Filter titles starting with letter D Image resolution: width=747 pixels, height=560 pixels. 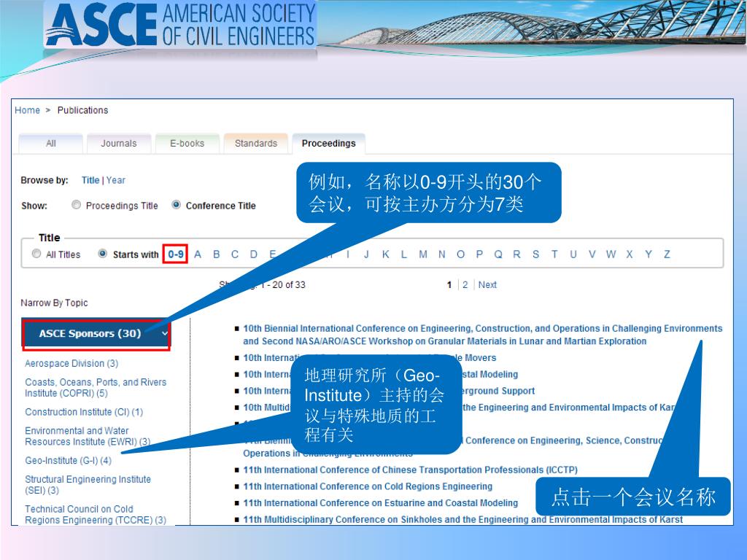(253, 254)
